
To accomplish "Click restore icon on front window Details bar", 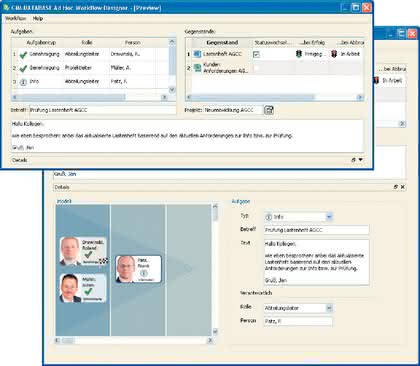I will coord(353,160).
